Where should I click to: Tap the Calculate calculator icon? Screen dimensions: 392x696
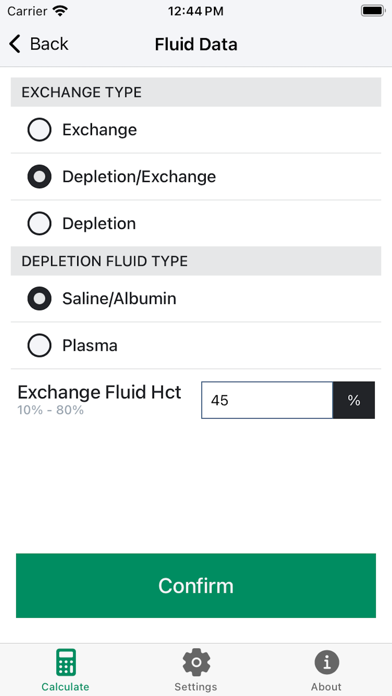point(66,662)
